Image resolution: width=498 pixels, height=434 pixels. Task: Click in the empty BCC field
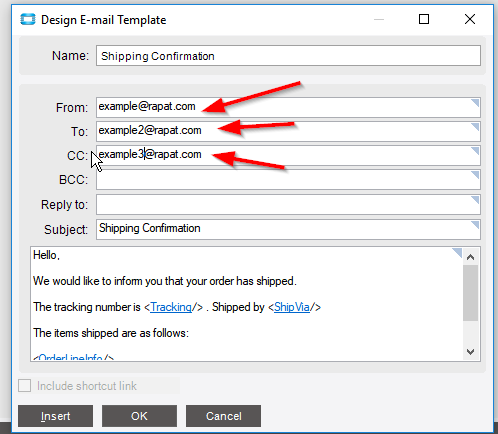[288, 180]
